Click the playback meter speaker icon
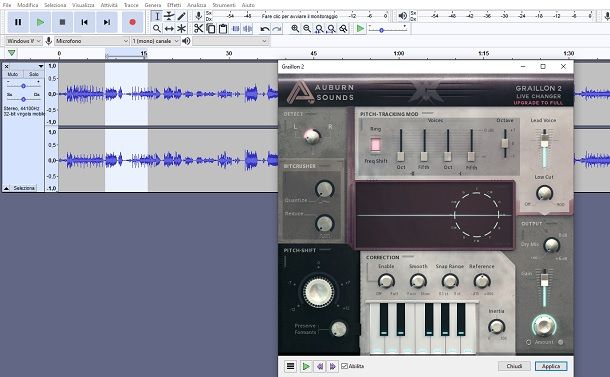This screenshot has height=377, width=610. (x=403, y=16)
